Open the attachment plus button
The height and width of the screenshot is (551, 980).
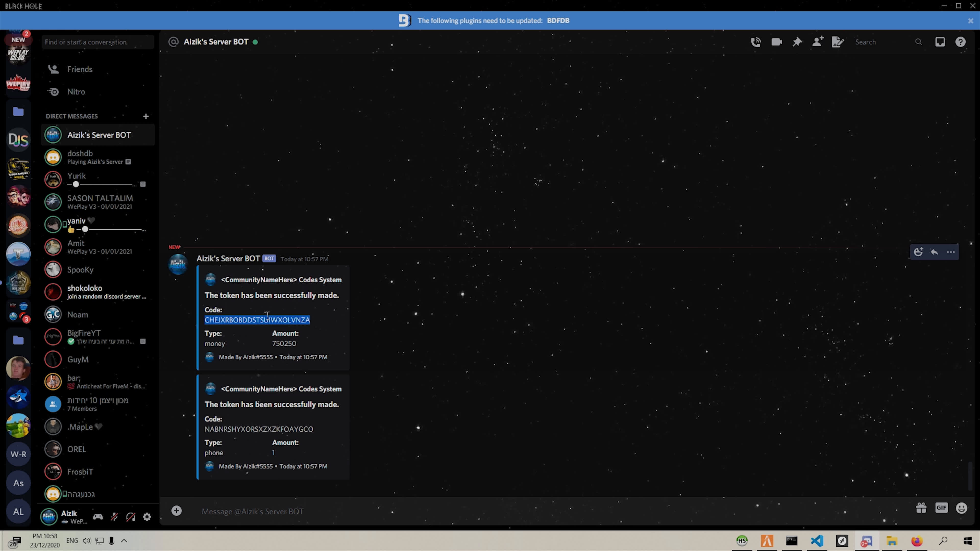[x=177, y=511]
